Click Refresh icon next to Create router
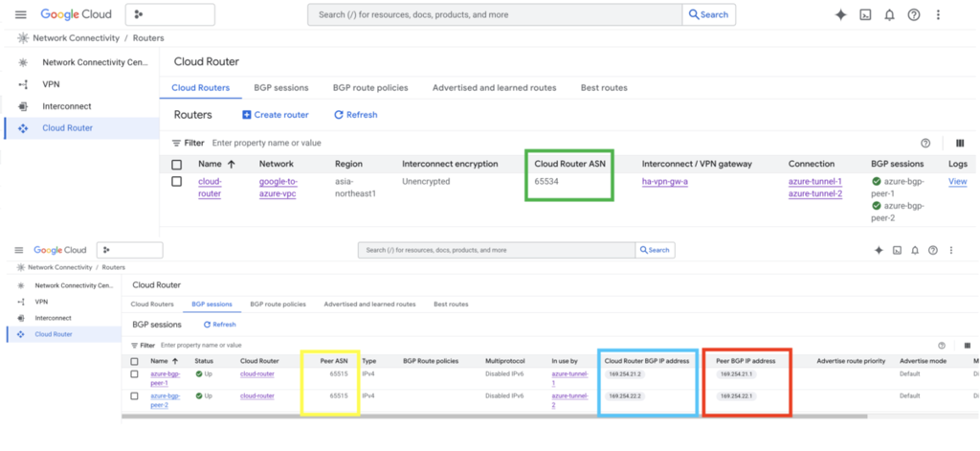 pyautogui.click(x=339, y=115)
